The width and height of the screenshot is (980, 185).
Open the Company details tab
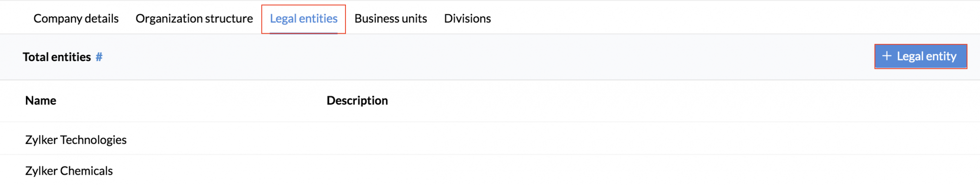click(76, 19)
